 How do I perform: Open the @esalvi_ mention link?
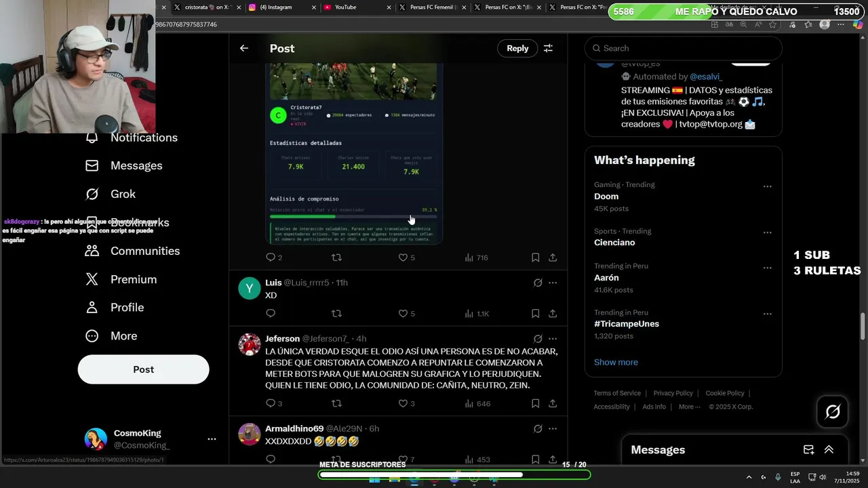pos(706,77)
